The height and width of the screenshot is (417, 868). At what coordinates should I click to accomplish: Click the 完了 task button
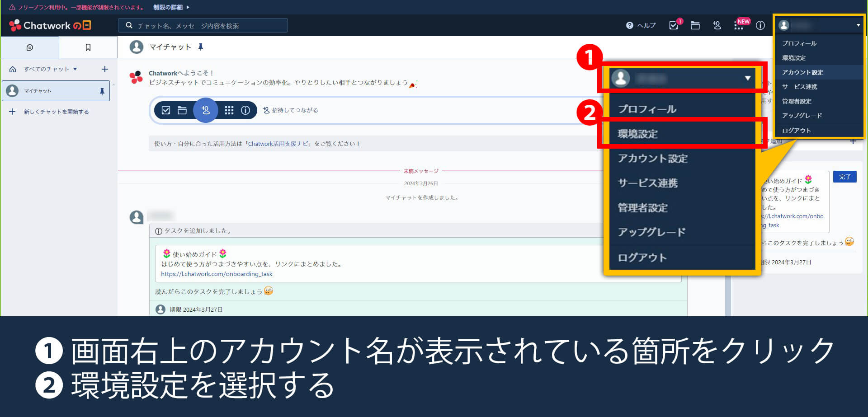[x=844, y=177]
